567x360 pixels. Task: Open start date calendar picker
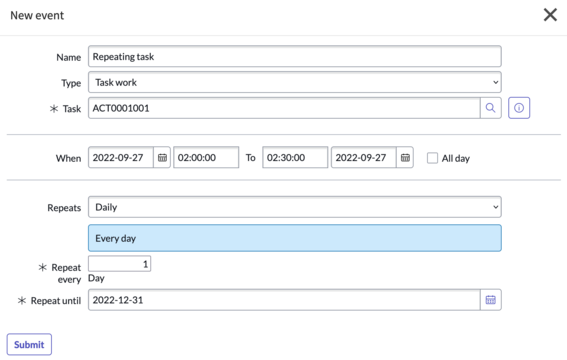pos(162,158)
